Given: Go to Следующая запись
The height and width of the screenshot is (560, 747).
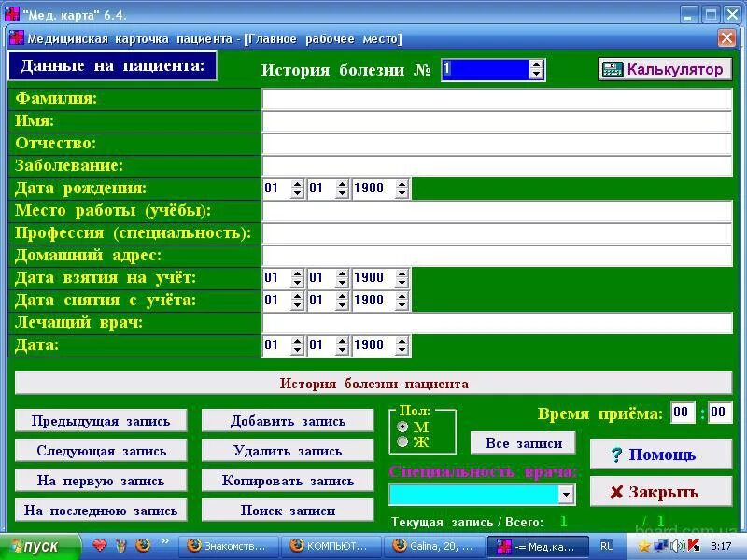Looking at the screenshot, I should [x=101, y=451].
